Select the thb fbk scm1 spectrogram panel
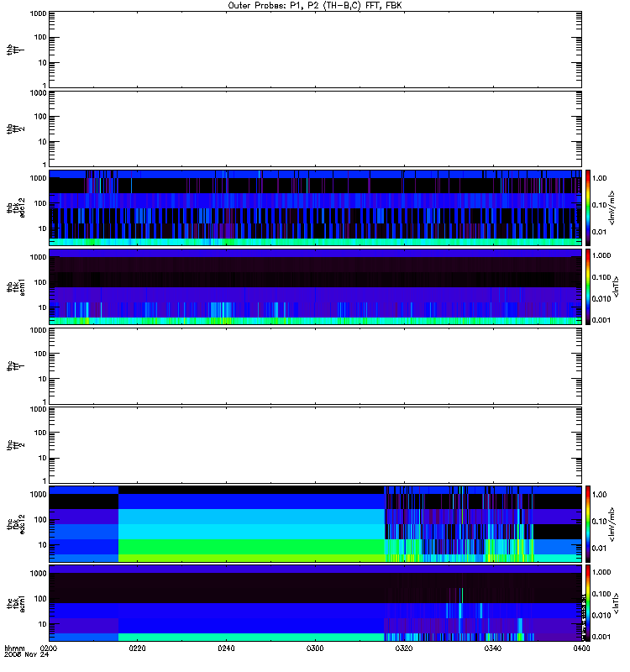Viewport: 630px width, 672px height. pyautogui.click(x=315, y=286)
